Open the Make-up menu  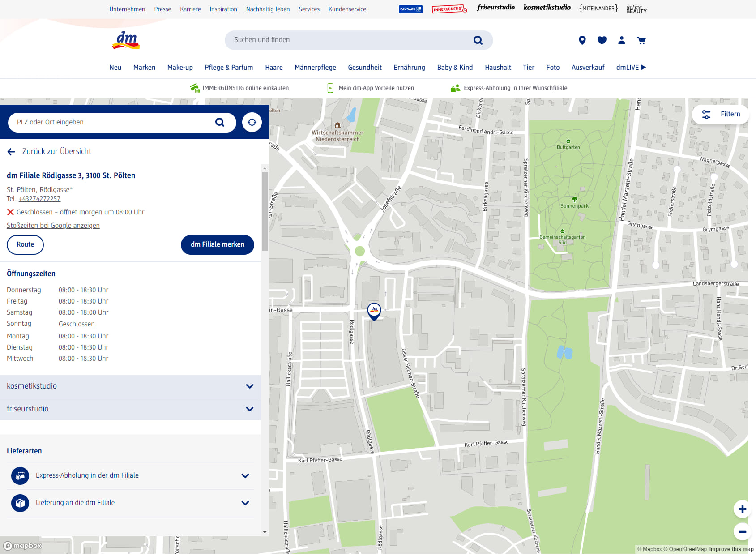tap(180, 68)
